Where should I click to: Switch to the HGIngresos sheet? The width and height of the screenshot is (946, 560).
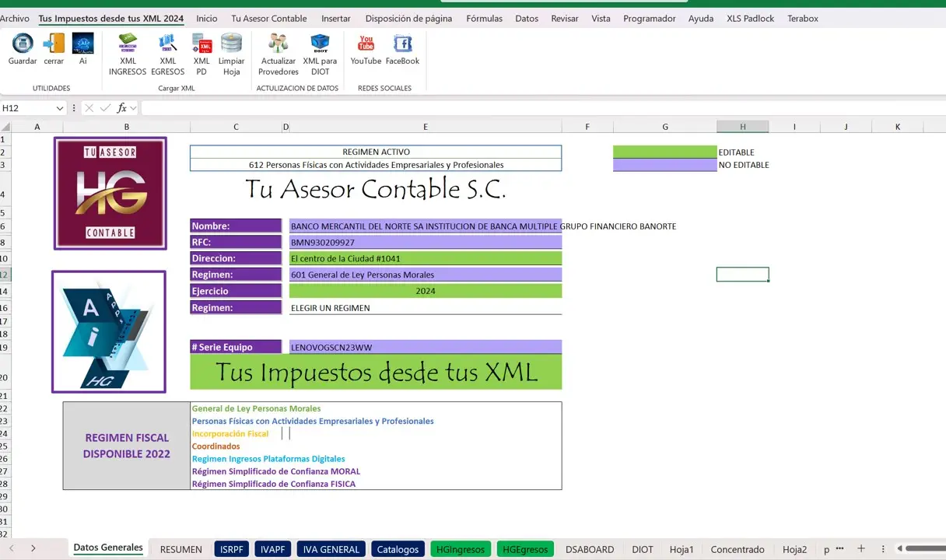(x=461, y=549)
